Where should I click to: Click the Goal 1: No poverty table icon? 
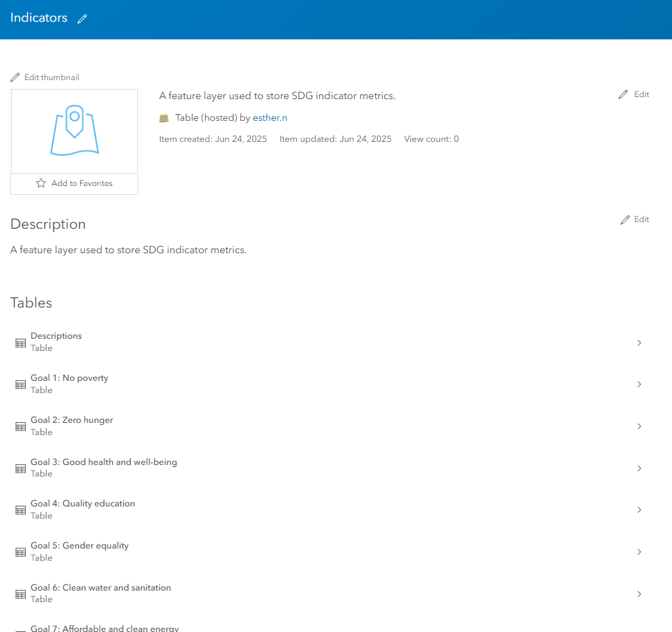coord(19,384)
